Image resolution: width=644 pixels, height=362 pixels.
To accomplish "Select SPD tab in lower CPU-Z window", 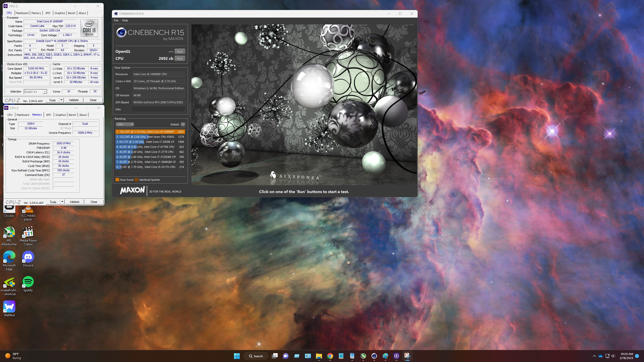I will coord(48,115).
